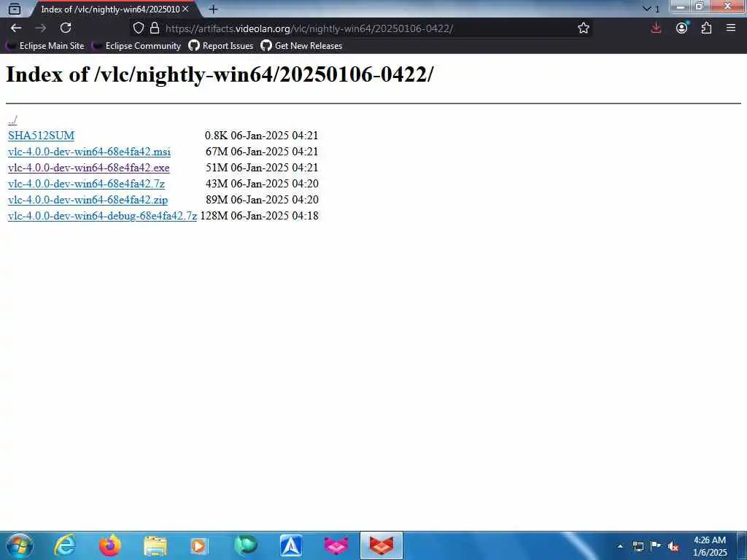Close the Index of /vlc tab
The width and height of the screenshot is (747, 560).
point(185,9)
